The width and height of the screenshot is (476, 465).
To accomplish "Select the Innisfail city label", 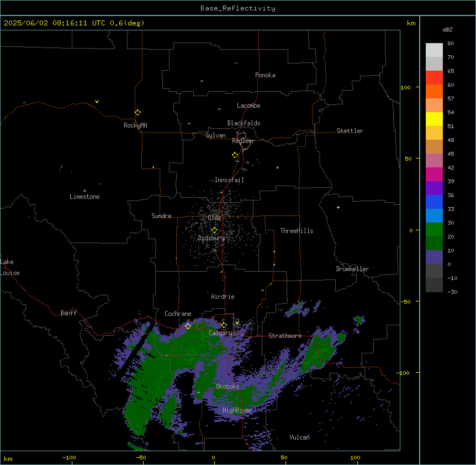I will tap(229, 180).
